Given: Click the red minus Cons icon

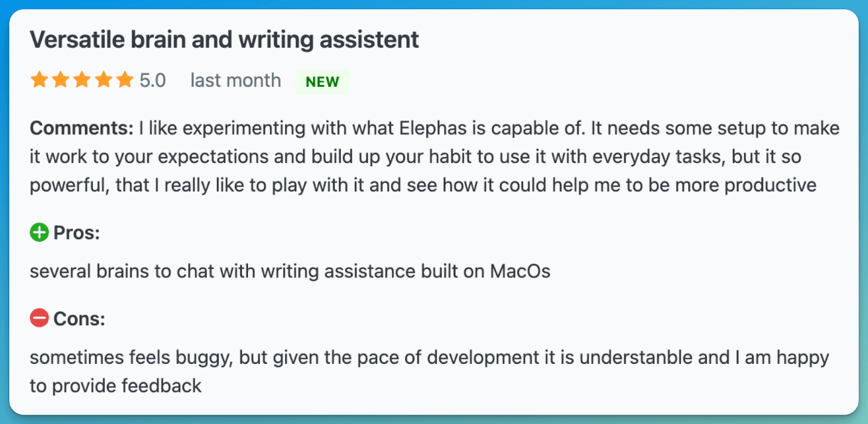Looking at the screenshot, I should click(39, 318).
